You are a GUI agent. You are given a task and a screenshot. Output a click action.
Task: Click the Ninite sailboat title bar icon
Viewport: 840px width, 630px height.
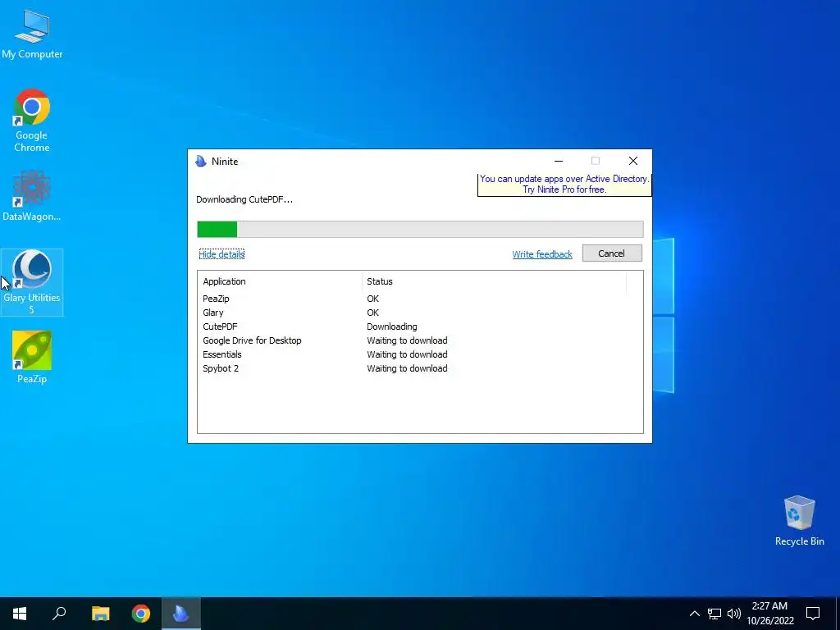coord(201,162)
